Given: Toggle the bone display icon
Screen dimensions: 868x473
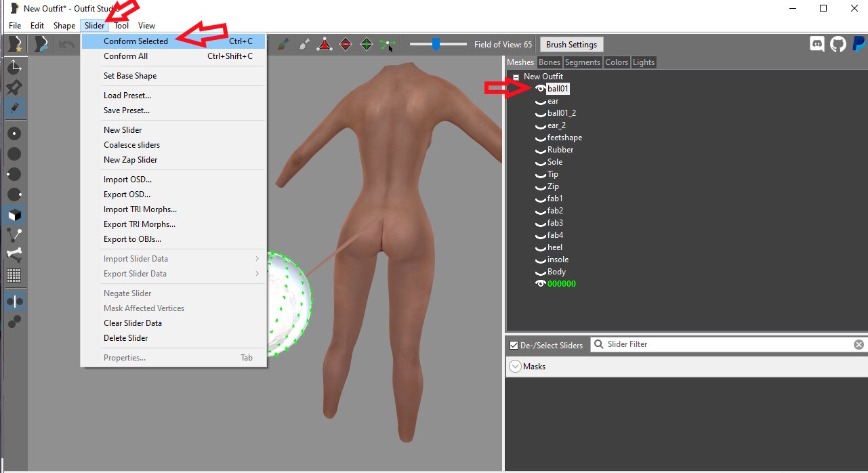Looking at the screenshot, I should (14, 255).
